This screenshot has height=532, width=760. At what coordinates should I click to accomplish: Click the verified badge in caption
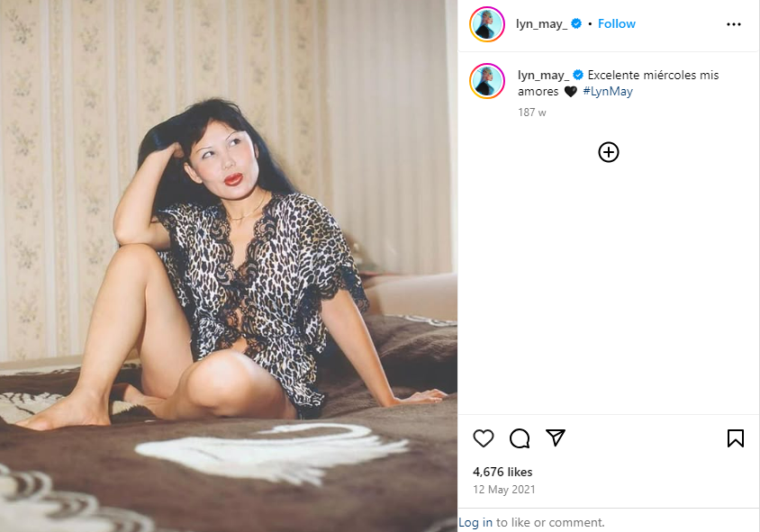pyautogui.click(x=578, y=75)
